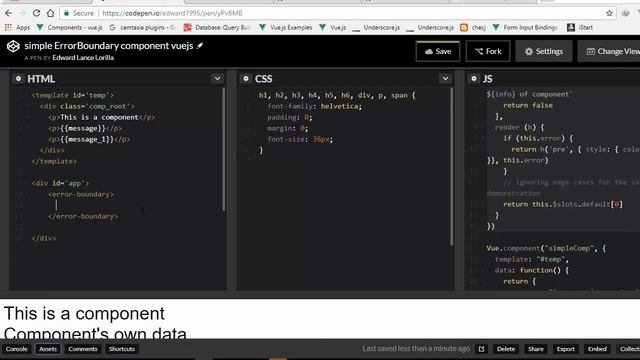Open the iStart bookmark

tap(580, 27)
